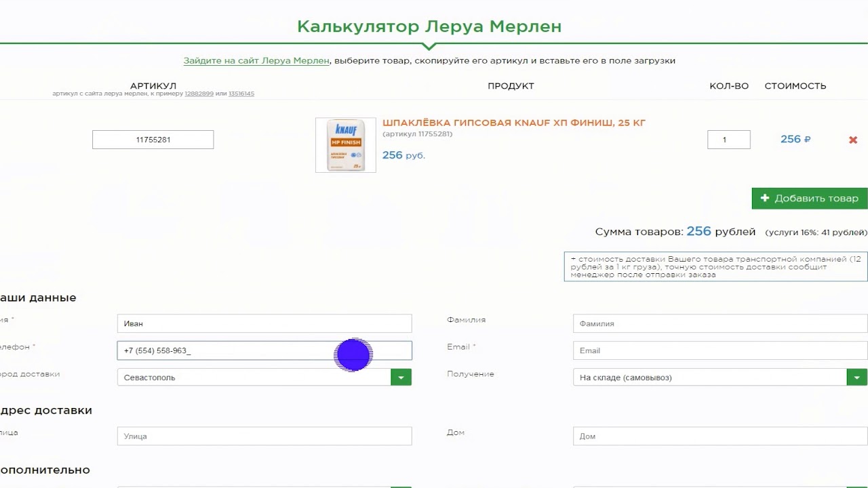The image size is (868, 488).
Task: Click the plus icon on Добавить товар
Action: click(x=765, y=198)
